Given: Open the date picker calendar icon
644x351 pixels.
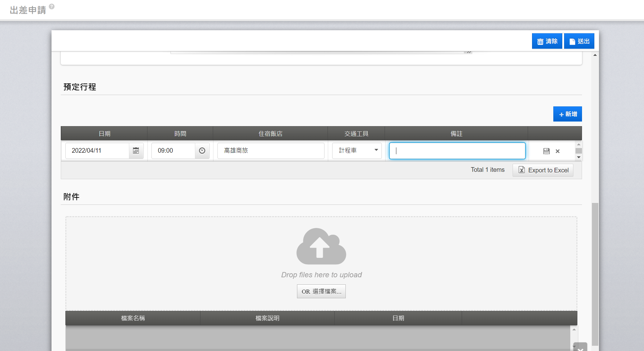Looking at the screenshot, I should point(136,151).
